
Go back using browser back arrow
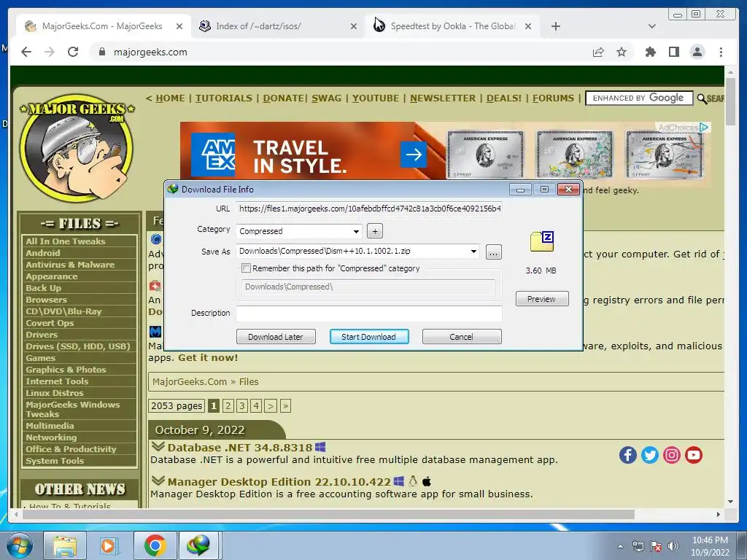pyautogui.click(x=26, y=52)
